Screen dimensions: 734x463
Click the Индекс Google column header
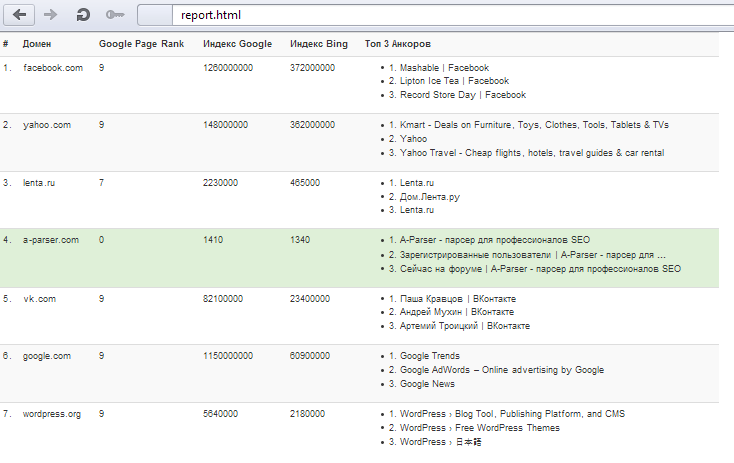click(237, 44)
